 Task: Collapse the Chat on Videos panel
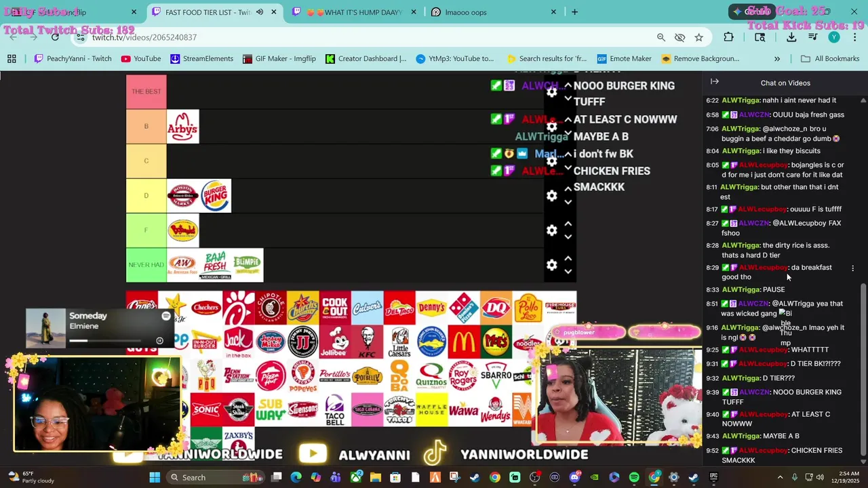click(x=715, y=81)
